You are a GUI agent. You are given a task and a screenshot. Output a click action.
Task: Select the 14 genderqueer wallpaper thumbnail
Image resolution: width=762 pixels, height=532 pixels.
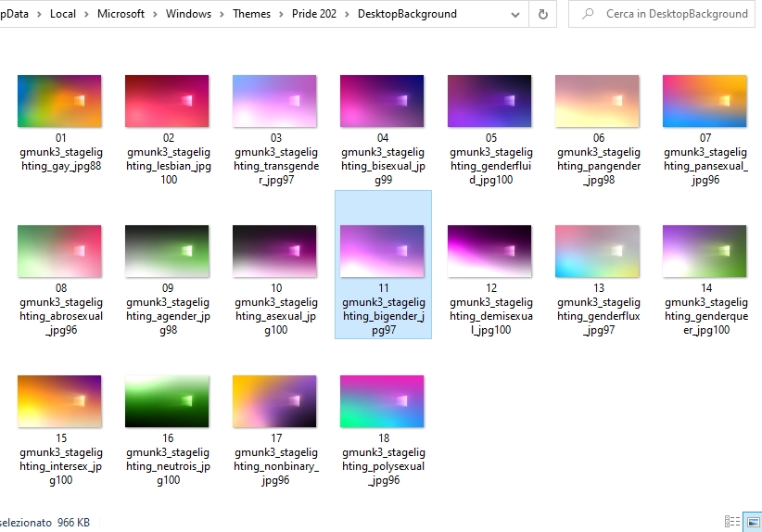click(705, 251)
